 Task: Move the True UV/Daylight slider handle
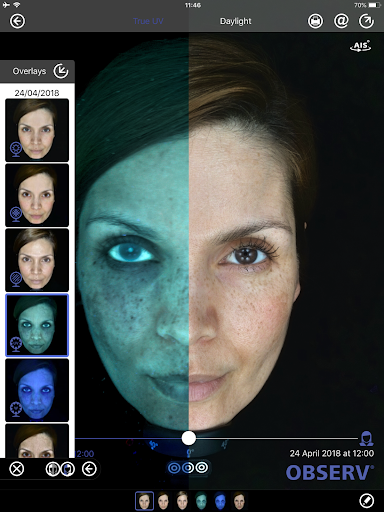189,438
